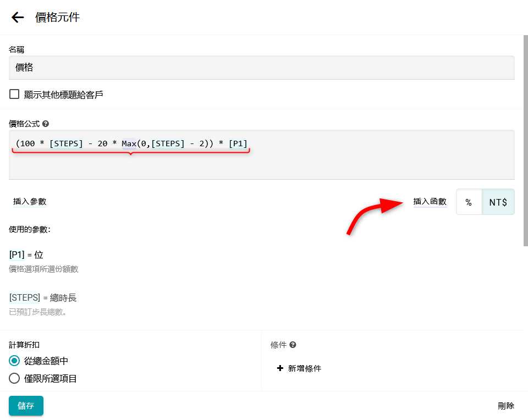
Task: Switch to percent (%) price mode
Action: (x=469, y=202)
